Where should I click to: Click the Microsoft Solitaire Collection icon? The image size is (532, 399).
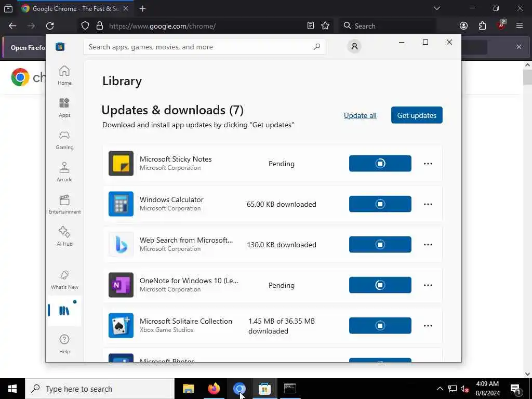121,325
